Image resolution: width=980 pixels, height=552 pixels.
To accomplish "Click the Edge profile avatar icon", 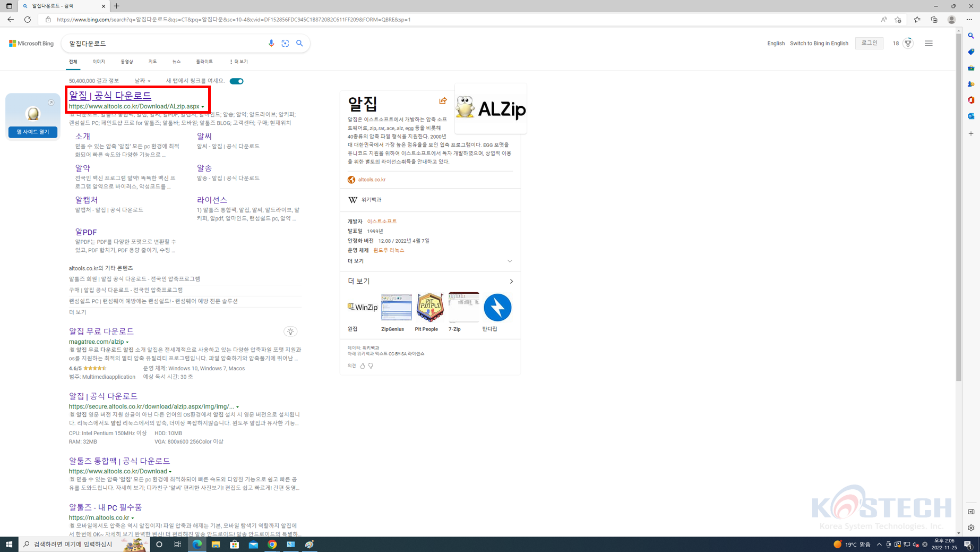I will [951, 20].
